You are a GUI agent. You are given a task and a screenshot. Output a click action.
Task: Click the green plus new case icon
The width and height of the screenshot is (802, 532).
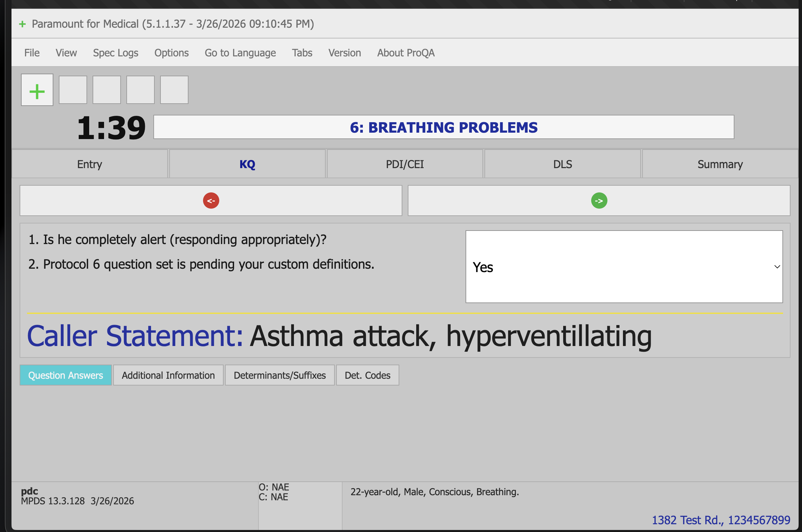pyautogui.click(x=37, y=90)
